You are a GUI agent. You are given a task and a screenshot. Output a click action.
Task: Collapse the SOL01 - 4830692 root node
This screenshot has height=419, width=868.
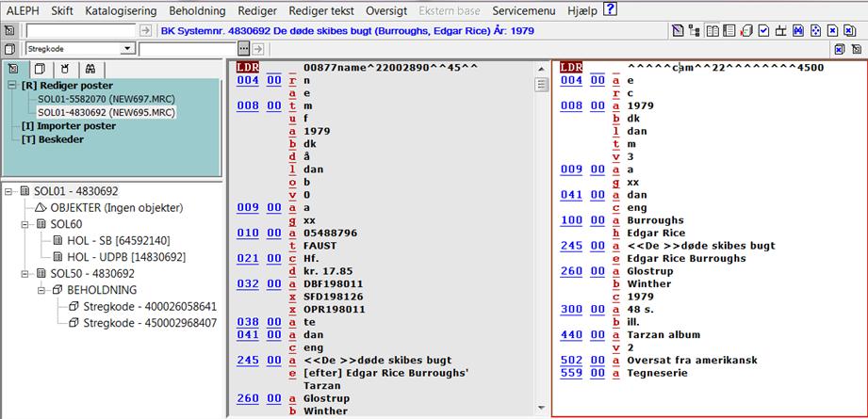coord(9,191)
